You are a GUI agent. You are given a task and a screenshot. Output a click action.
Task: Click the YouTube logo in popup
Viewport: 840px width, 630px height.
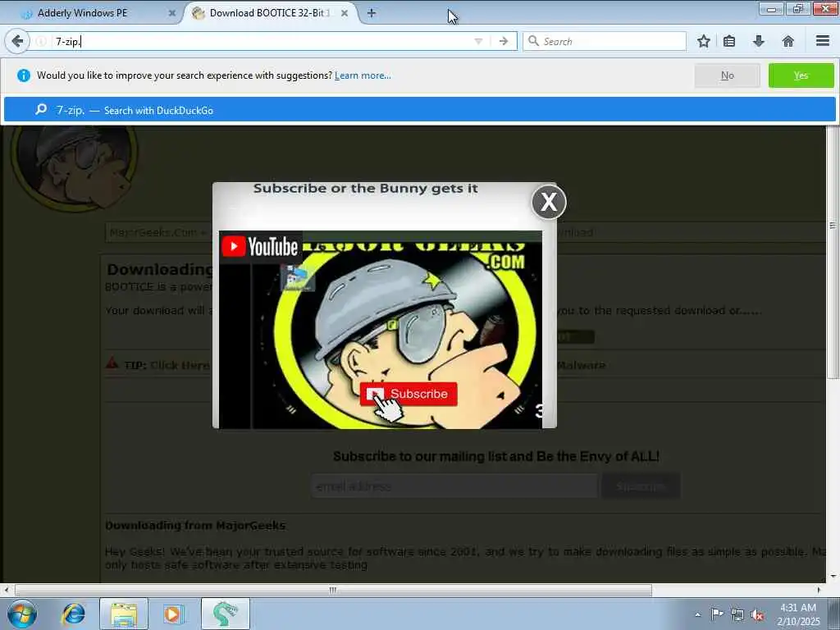[260, 246]
